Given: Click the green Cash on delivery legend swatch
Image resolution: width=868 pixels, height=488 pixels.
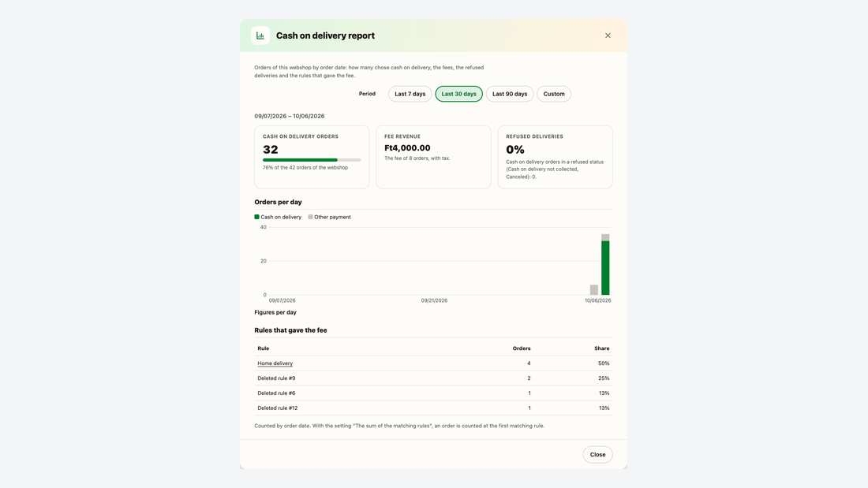Looking at the screenshot, I should pyautogui.click(x=257, y=217).
